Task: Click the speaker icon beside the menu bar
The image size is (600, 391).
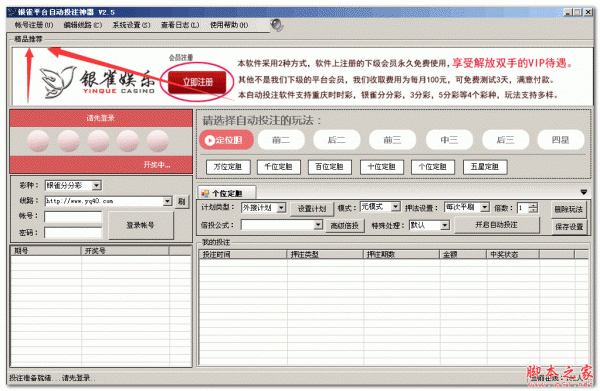Action: pos(277,25)
